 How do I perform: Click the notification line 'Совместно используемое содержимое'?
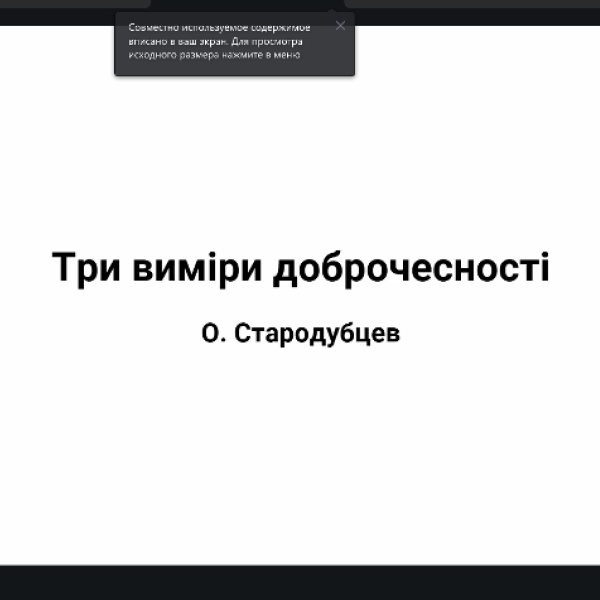219,28
